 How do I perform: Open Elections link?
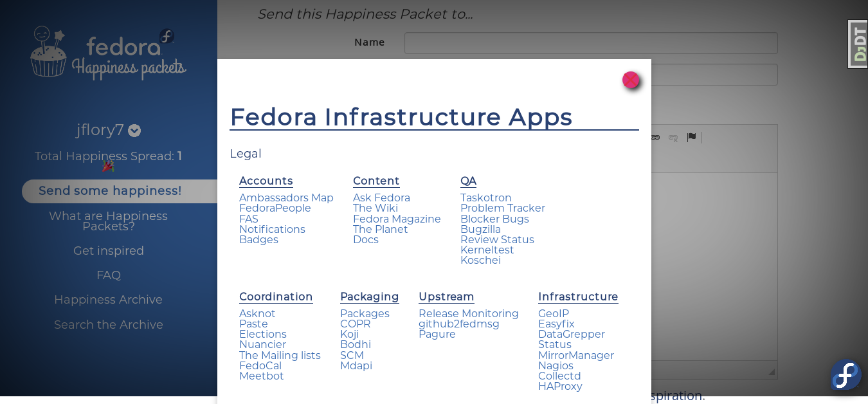tap(263, 335)
